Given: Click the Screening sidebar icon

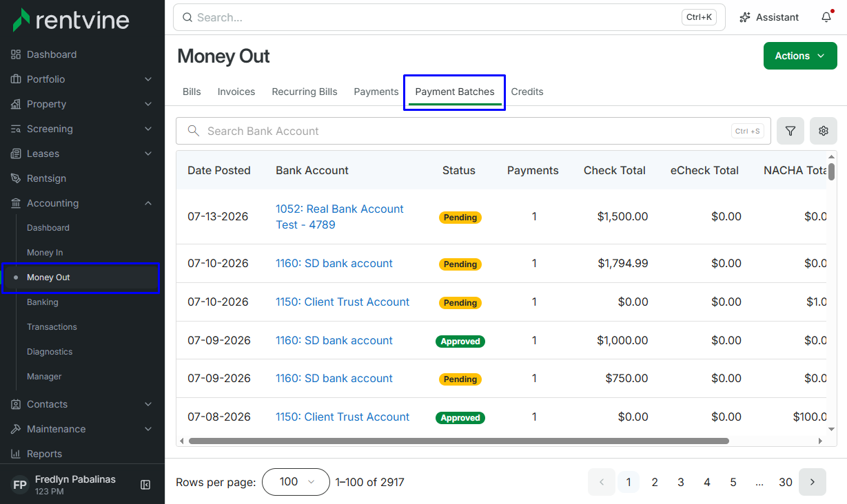Looking at the screenshot, I should coord(16,129).
